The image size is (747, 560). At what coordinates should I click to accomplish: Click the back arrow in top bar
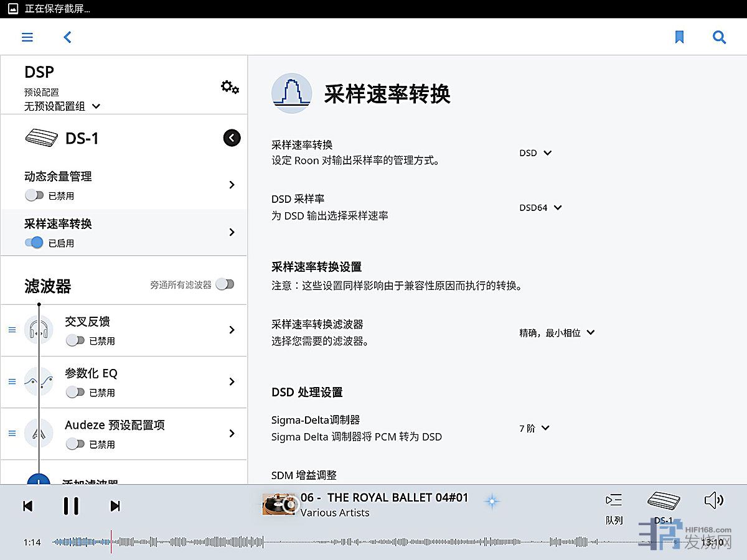pyautogui.click(x=68, y=37)
